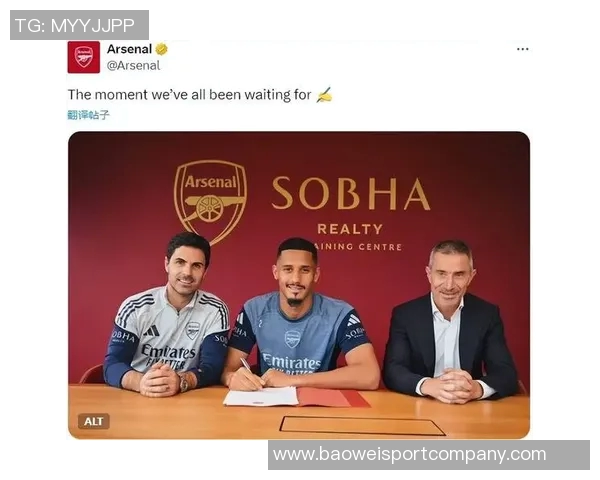Open the @Arsenal handle link
This screenshot has height=480, width=600.
(x=133, y=65)
